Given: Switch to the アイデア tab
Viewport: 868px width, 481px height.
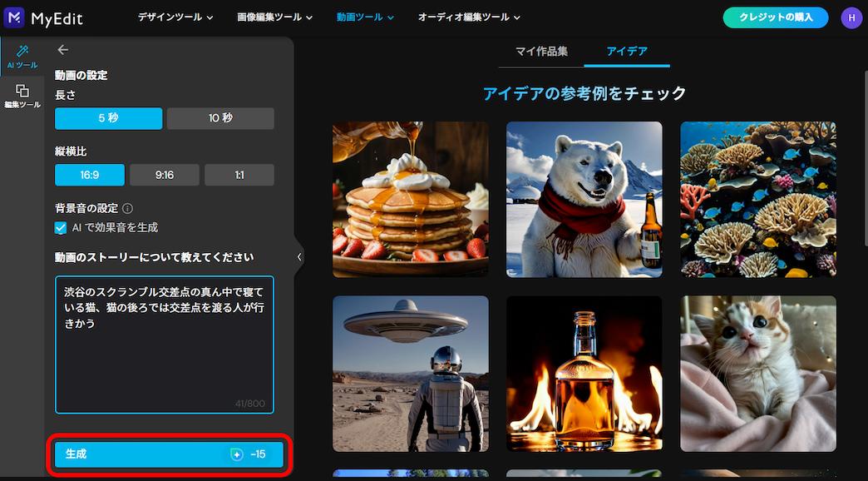Looking at the screenshot, I should coord(627,52).
